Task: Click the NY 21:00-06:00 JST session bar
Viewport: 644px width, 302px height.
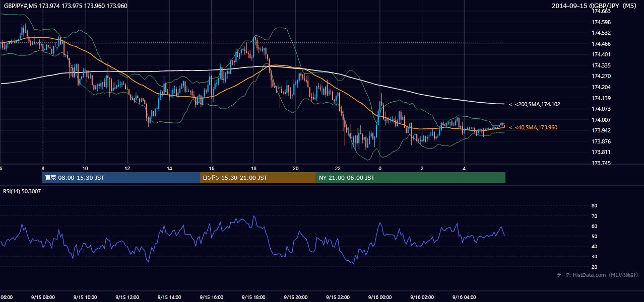Action: (411, 178)
